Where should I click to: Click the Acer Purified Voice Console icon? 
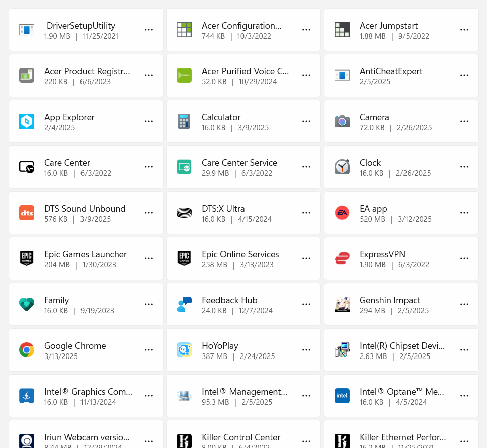(x=184, y=75)
